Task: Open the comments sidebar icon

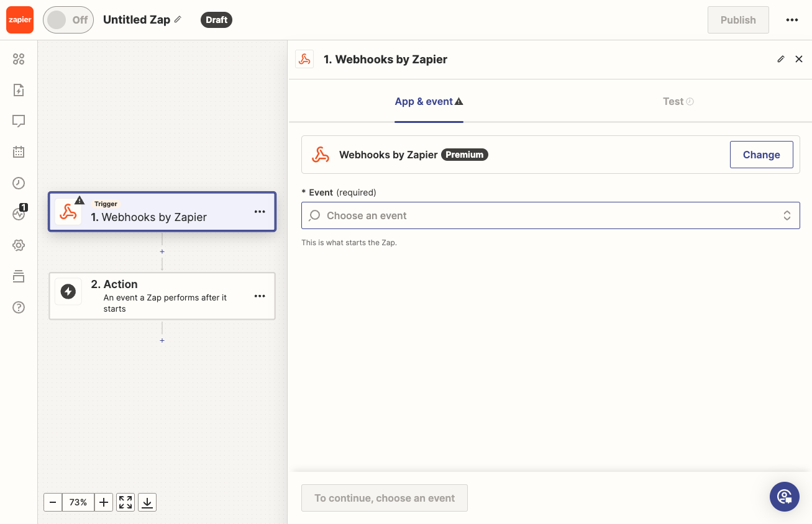Action: coord(19,121)
